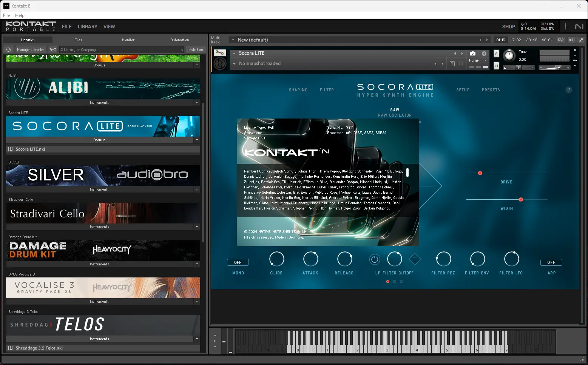Open the Purge dropdown menu
Image resolution: width=588 pixels, height=365 pixels.
(x=478, y=60)
